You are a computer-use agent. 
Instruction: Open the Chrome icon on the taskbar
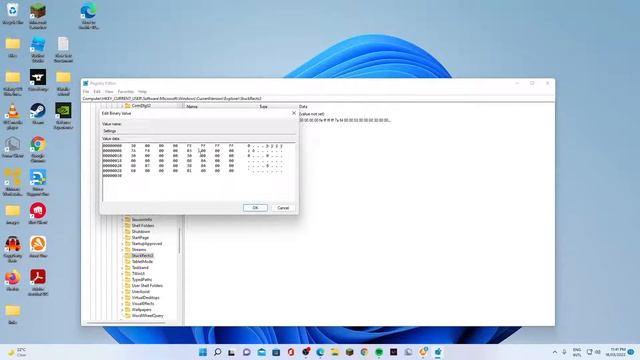pos(364,352)
